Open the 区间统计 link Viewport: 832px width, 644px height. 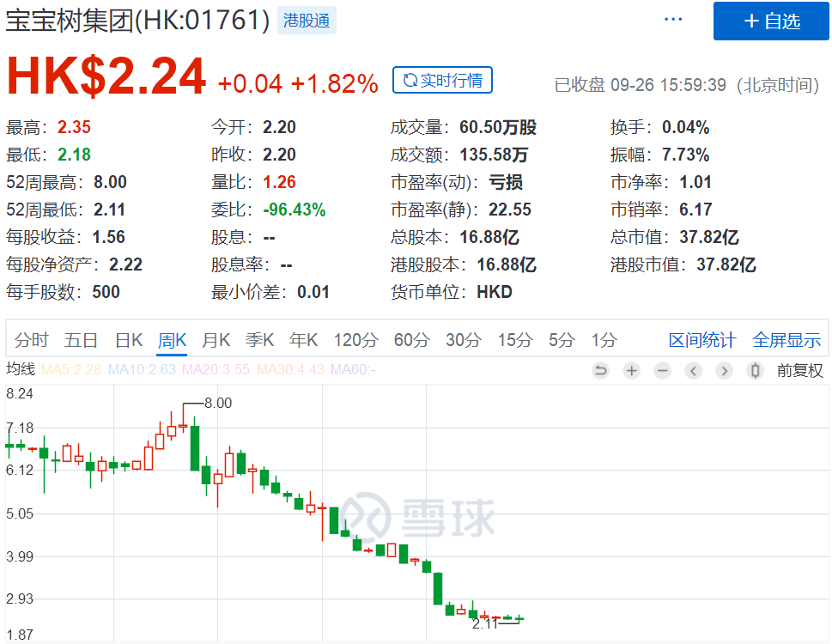pyautogui.click(x=702, y=340)
